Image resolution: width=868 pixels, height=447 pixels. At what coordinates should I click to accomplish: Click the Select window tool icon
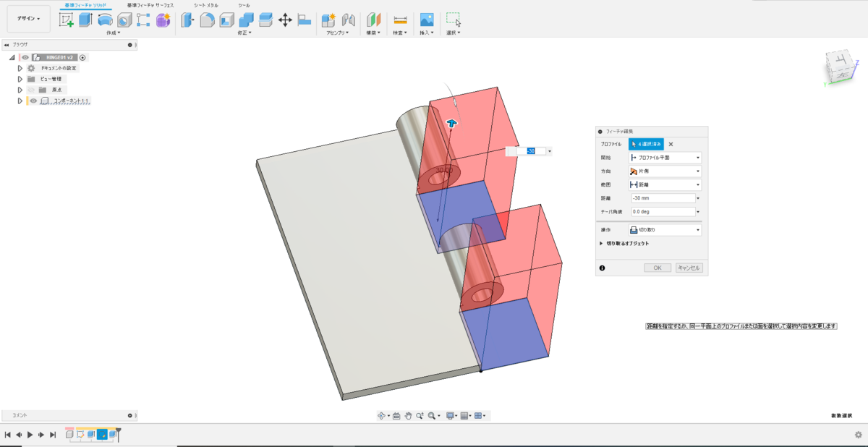point(454,20)
